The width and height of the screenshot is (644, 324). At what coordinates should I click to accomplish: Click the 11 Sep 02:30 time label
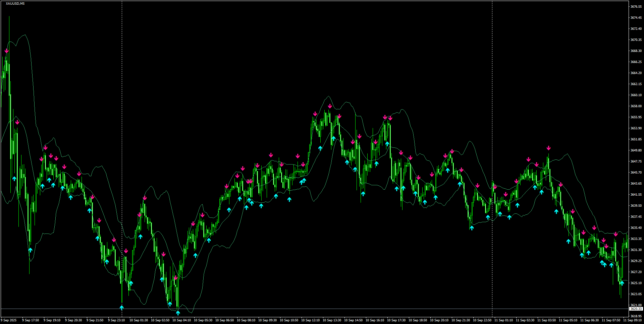[x=525, y=320]
